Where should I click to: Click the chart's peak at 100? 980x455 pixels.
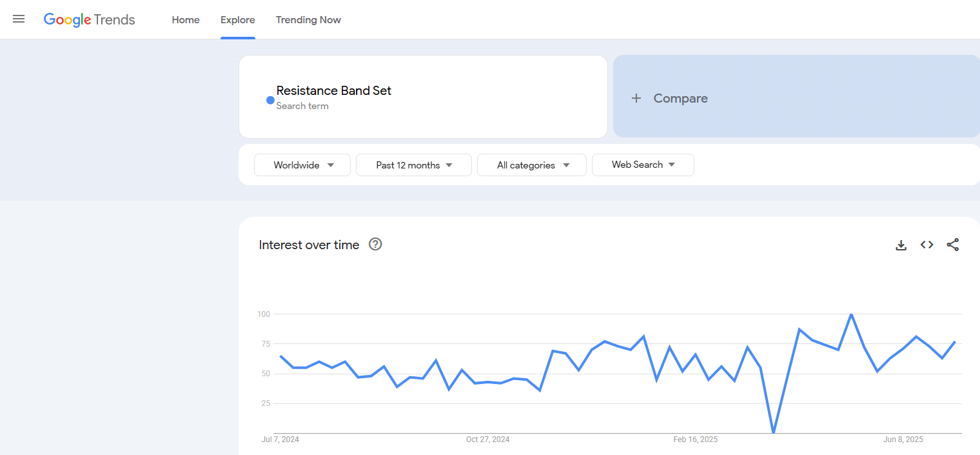coord(851,314)
